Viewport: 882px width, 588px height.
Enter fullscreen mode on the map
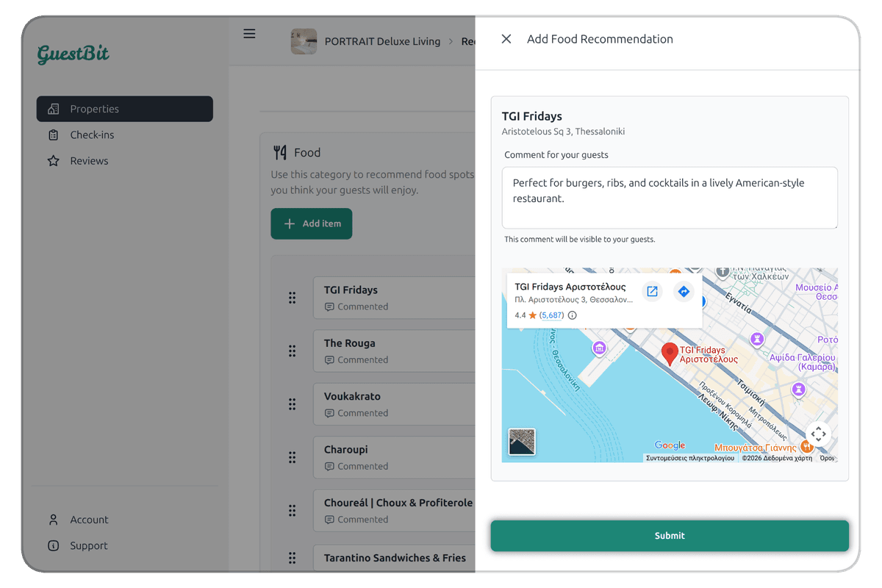[818, 434]
